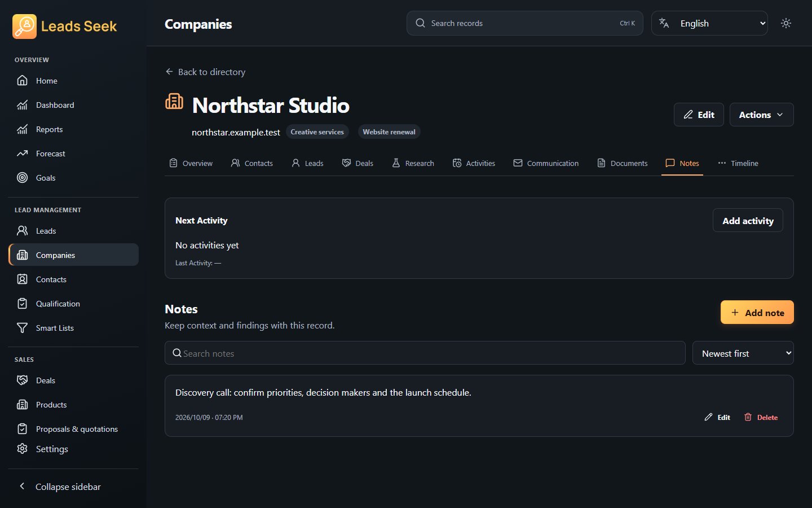Open the Newest first sort dropdown
The width and height of the screenshot is (812, 508).
pyautogui.click(x=743, y=353)
